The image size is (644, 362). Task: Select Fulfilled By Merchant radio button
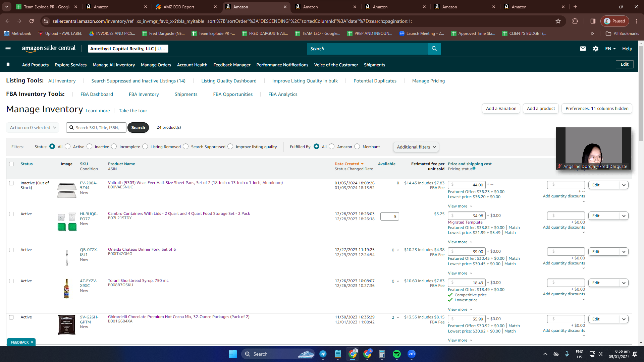(x=357, y=146)
